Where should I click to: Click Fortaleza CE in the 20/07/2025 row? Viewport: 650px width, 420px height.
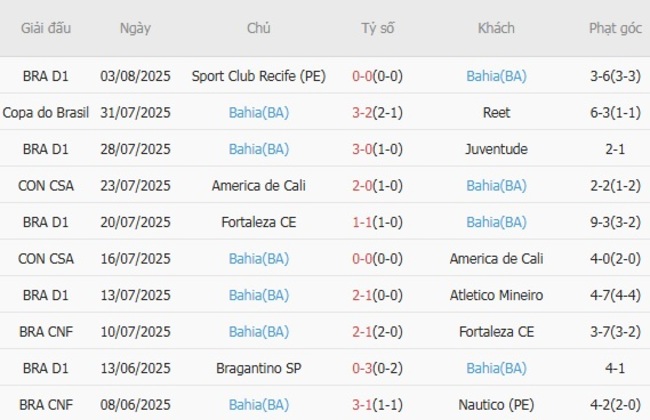pyautogui.click(x=259, y=222)
